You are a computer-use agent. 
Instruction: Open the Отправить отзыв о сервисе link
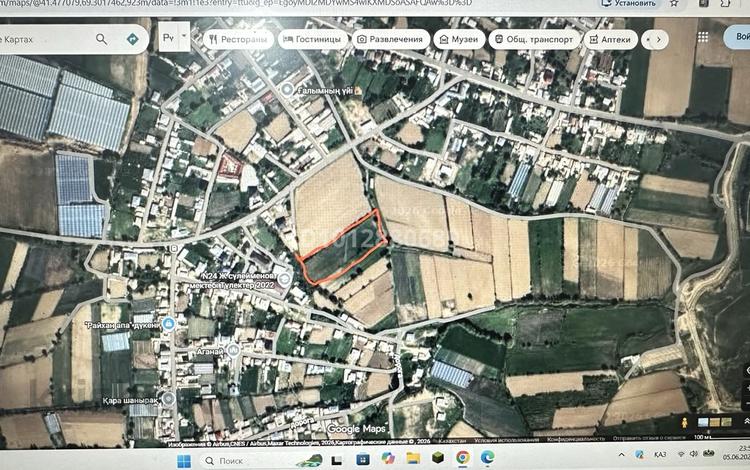pos(649,438)
